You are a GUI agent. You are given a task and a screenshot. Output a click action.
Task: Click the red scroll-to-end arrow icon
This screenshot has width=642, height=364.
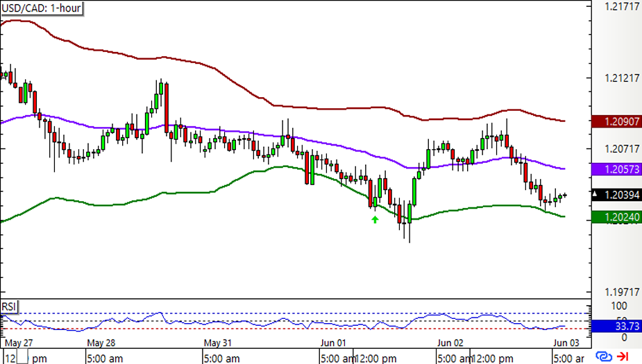click(x=623, y=356)
